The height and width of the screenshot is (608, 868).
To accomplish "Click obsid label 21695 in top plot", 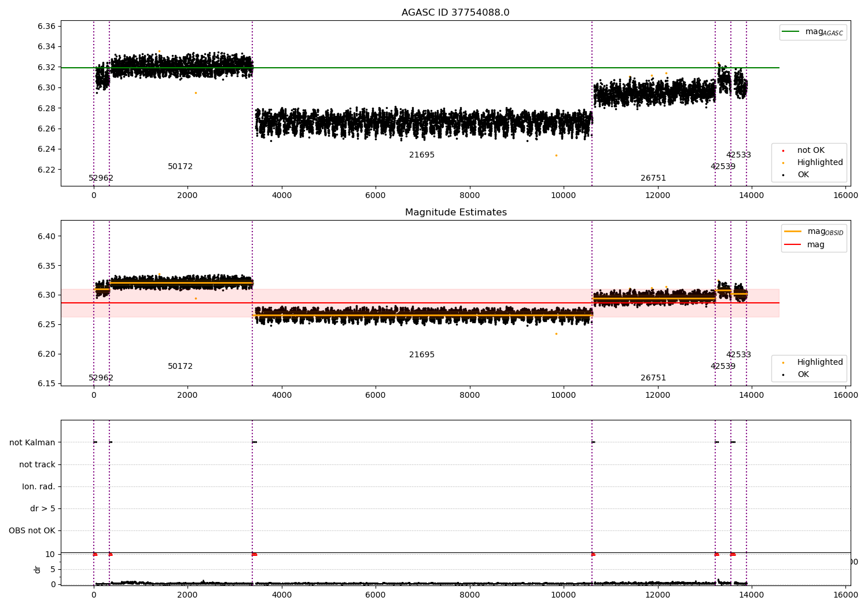I will tap(422, 155).
